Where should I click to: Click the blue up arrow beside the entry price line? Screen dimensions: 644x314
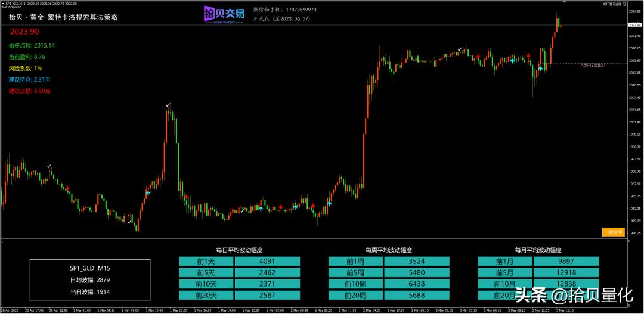pos(540,69)
